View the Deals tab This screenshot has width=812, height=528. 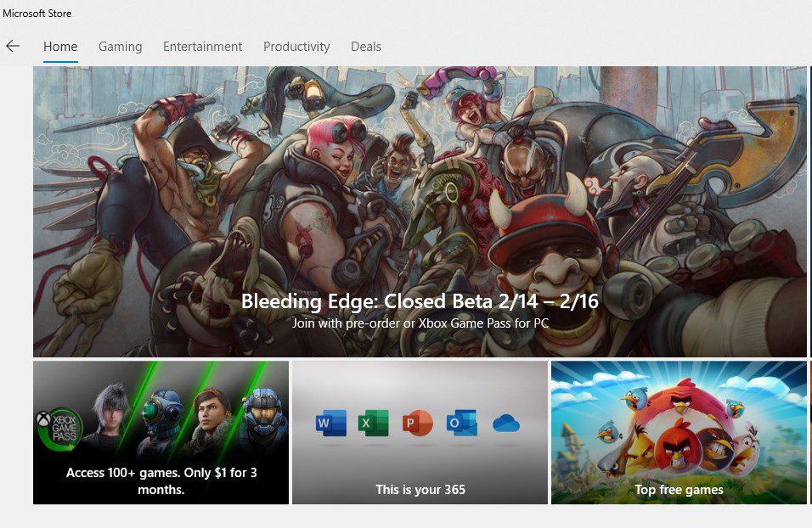pyautogui.click(x=365, y=47)
